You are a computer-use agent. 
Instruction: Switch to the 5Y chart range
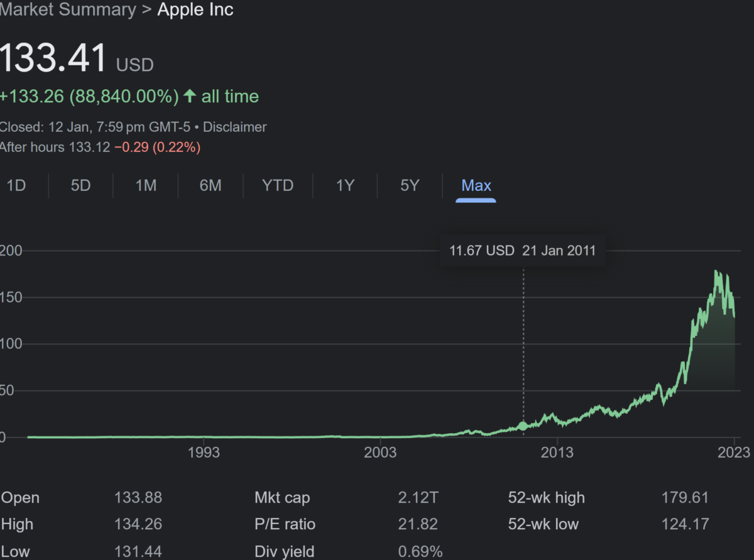pos(410,186)
